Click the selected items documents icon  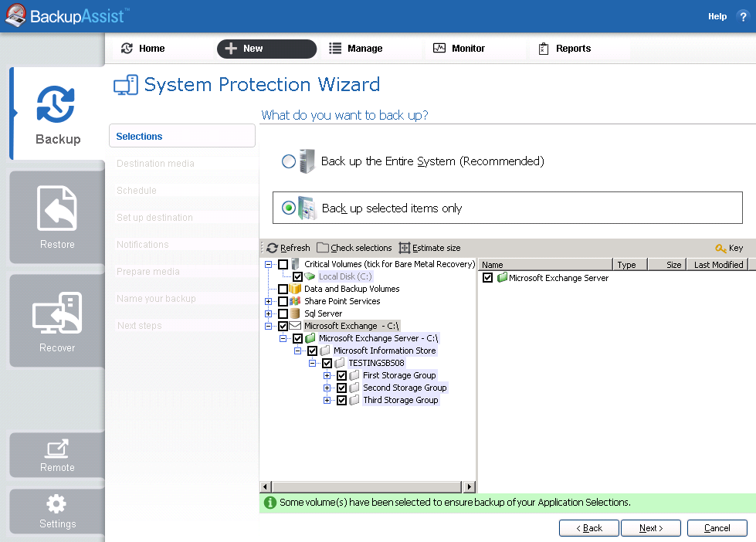(307, 208)
